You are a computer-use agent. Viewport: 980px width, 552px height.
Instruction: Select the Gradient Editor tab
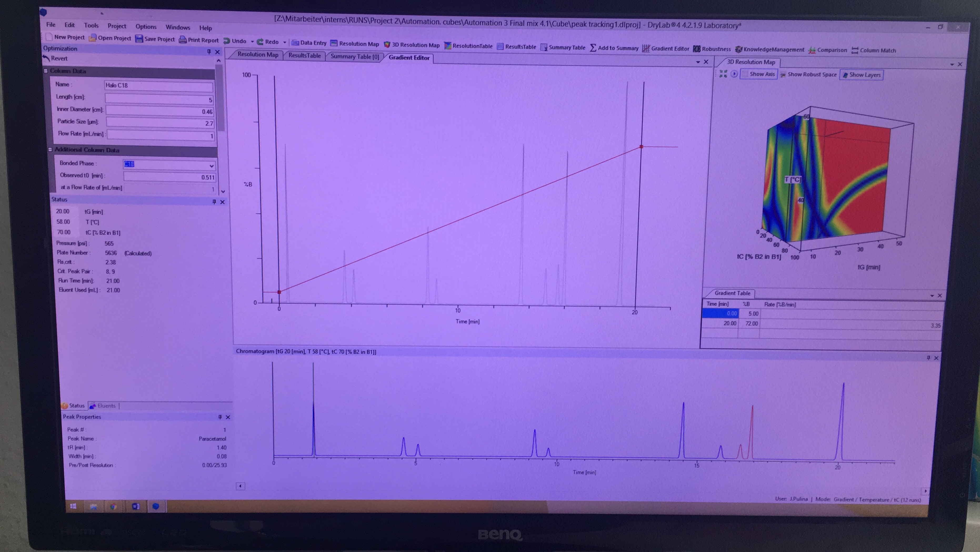[409, 58]
